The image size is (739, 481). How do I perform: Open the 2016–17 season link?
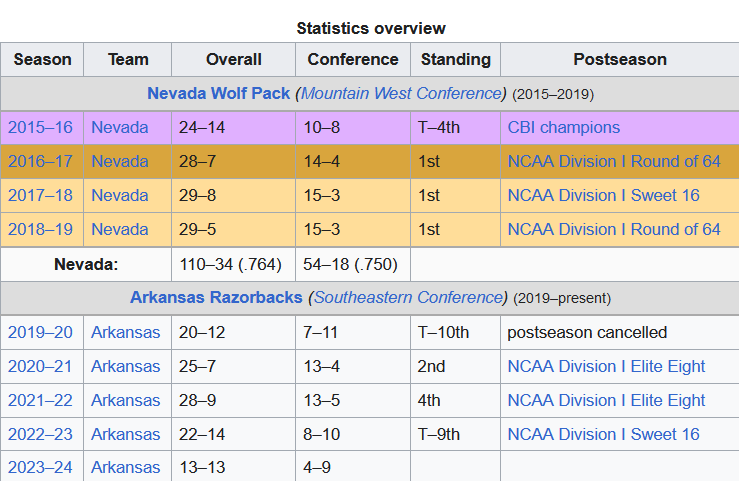tap(40, 161)
